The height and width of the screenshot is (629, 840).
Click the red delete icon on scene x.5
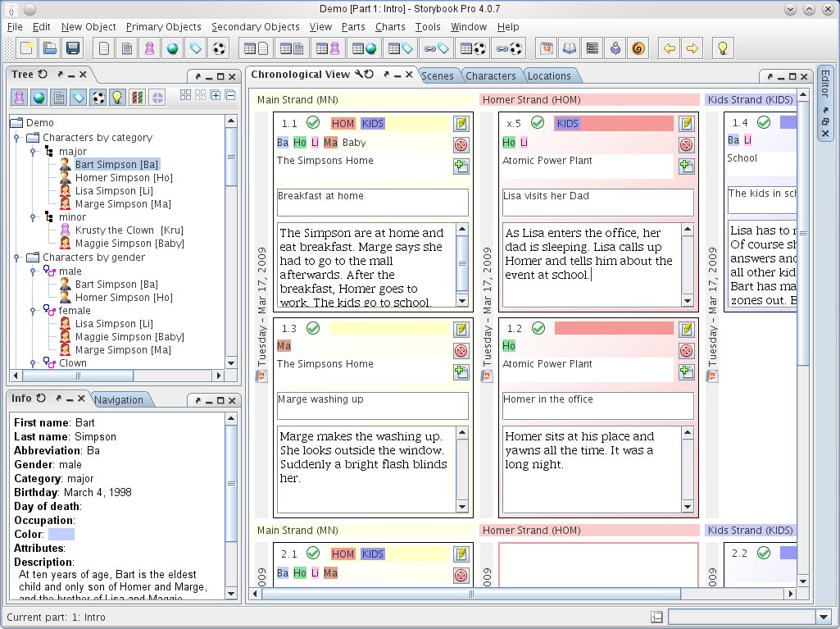click(x=686, y=145)
